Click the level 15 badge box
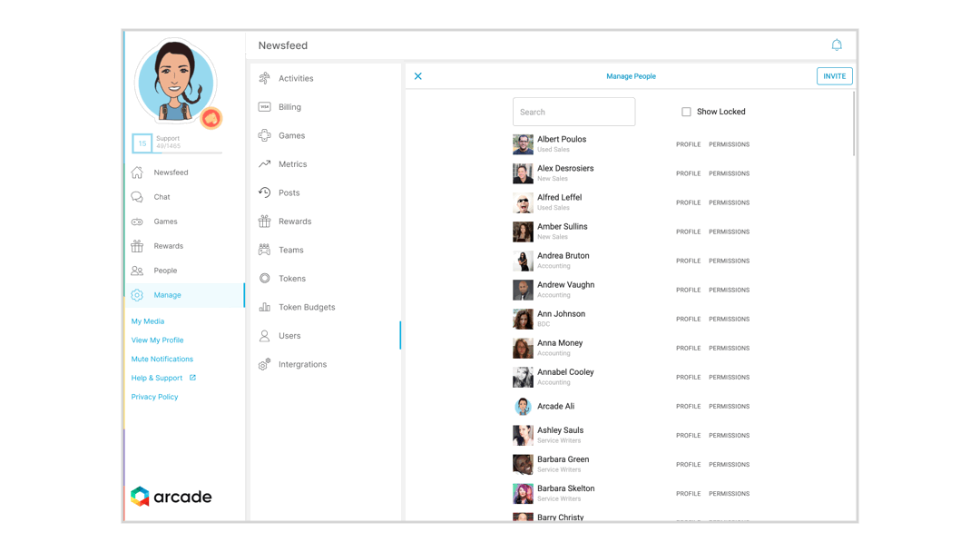980x552 pixels. click(142, 143)
